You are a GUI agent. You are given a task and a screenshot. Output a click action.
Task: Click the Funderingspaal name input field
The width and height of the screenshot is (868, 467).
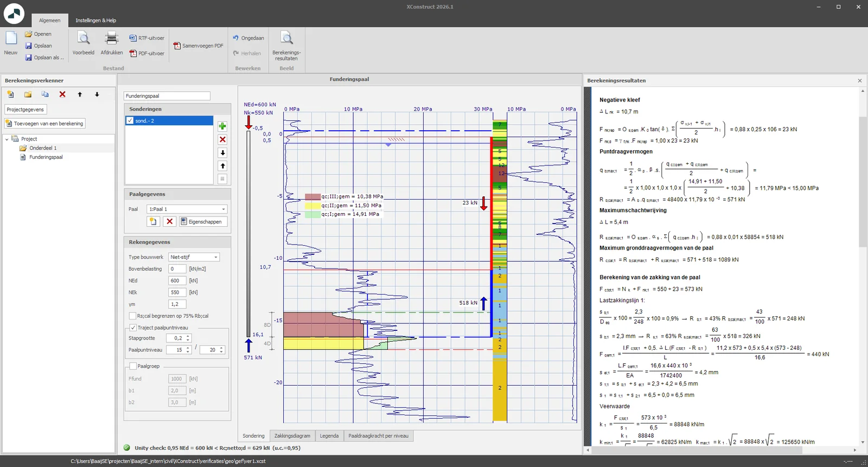coord(167,96)
